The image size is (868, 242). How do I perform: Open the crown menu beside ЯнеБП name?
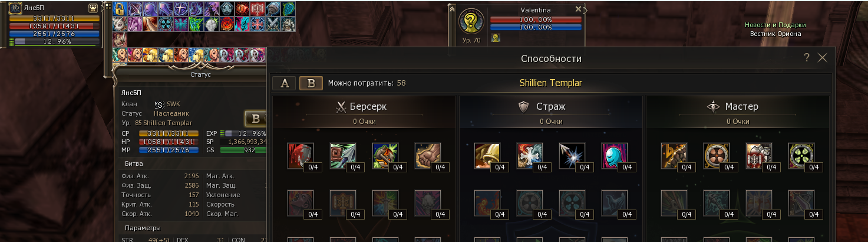(x=93, y=8)
